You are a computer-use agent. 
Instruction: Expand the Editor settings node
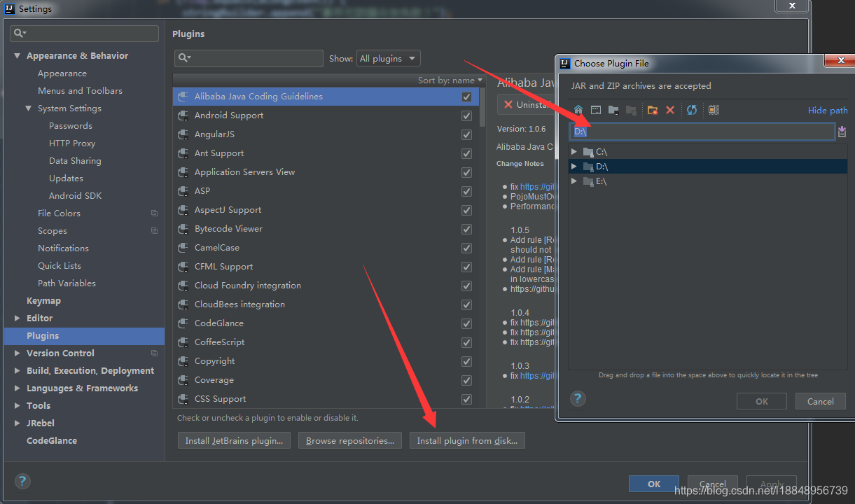tap(18, 318)
